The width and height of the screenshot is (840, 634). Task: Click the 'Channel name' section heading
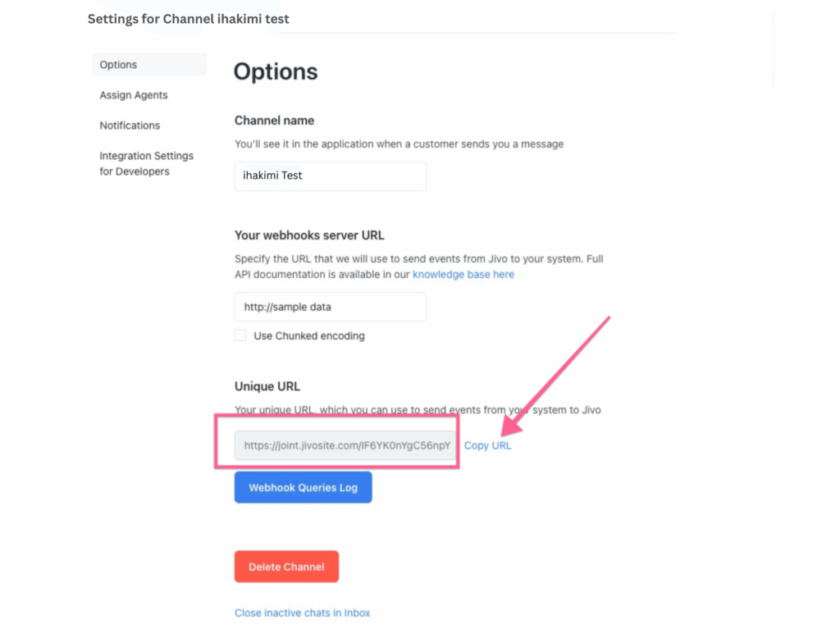[274, 121]
